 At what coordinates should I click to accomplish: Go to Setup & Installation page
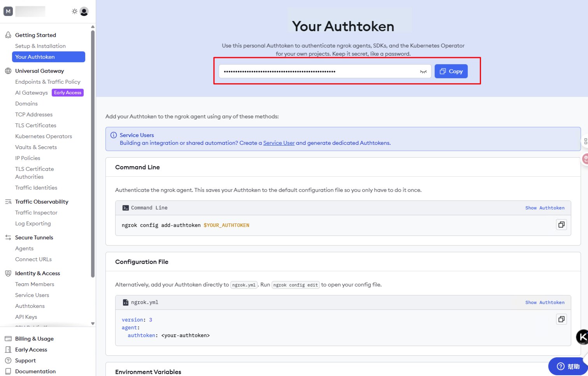40,46
